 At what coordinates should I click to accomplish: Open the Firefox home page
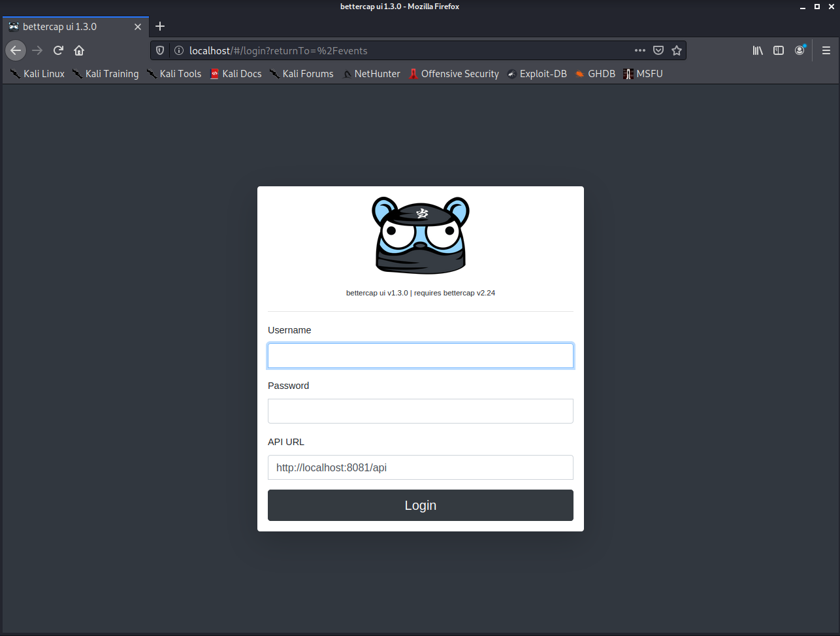tap(79, 50)
